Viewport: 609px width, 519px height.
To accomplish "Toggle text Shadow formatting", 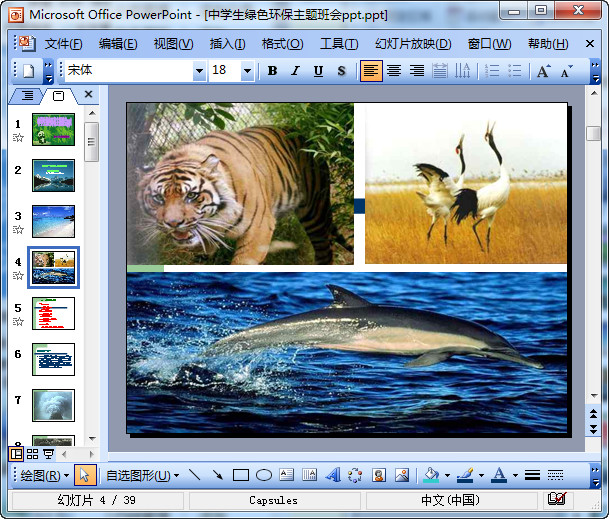I will coord(341,71).
